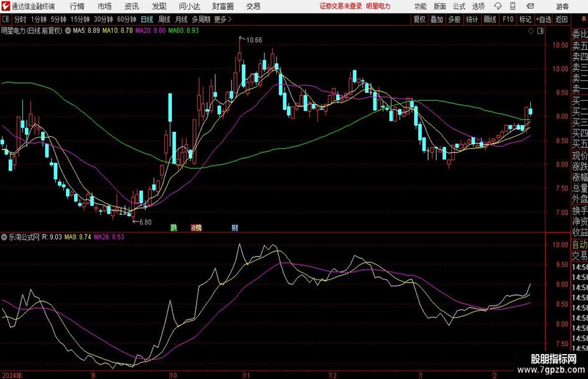
Task: Open the 问小达 menu
Action: pos(189,6)
